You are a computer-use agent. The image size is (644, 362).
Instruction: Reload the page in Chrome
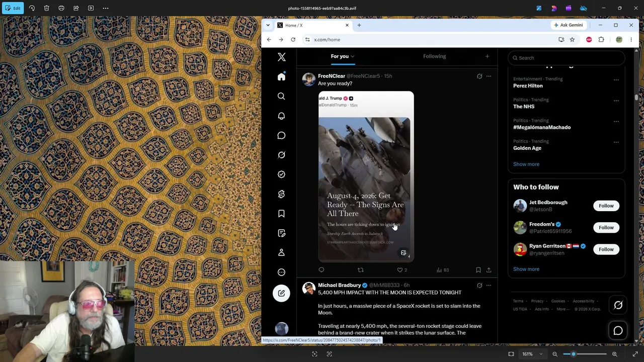[x=293, y=40]
